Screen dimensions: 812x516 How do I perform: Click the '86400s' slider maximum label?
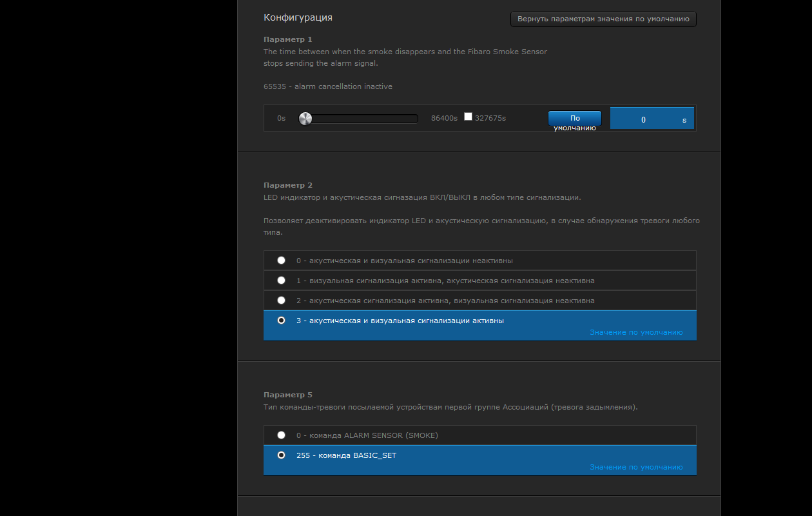444,118
